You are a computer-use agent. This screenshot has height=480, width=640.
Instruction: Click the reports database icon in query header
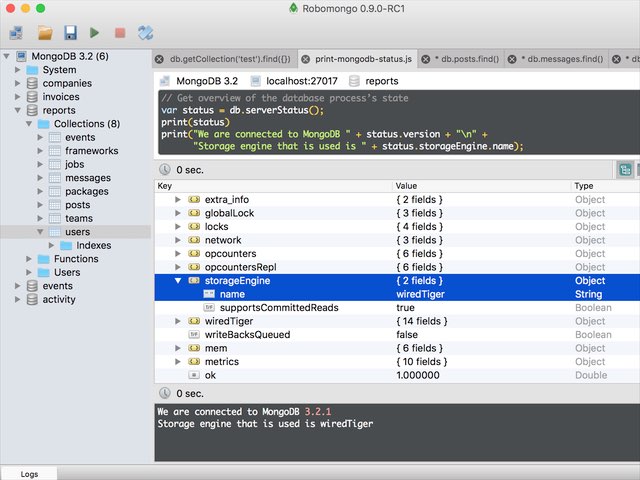click(x=354, y=81)
